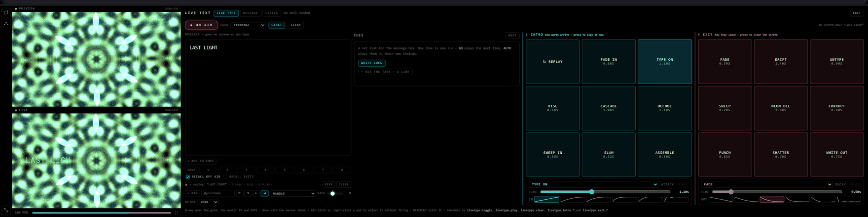868x217 pixels.
Task: Choose the fourth IN easing curve
Action: 624,199
